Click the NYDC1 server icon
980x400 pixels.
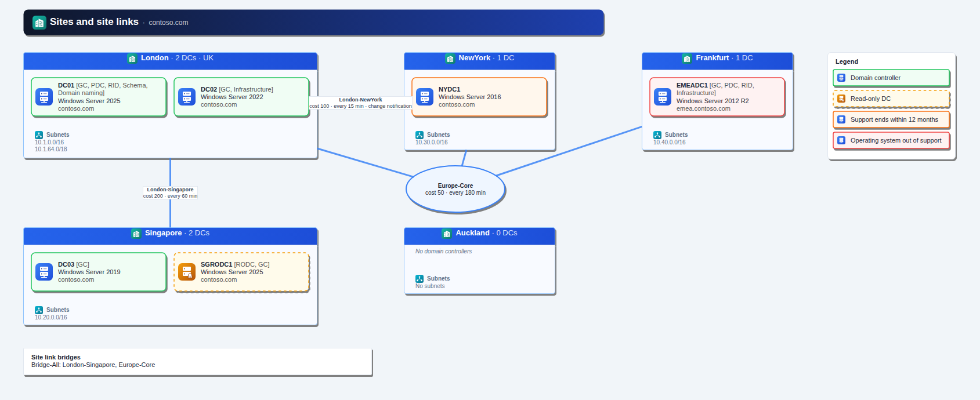tap(425, 97)
